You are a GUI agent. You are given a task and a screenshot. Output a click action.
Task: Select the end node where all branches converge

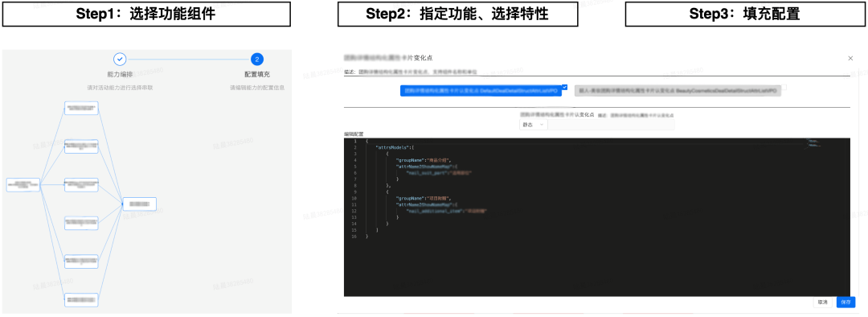[140, 204]
